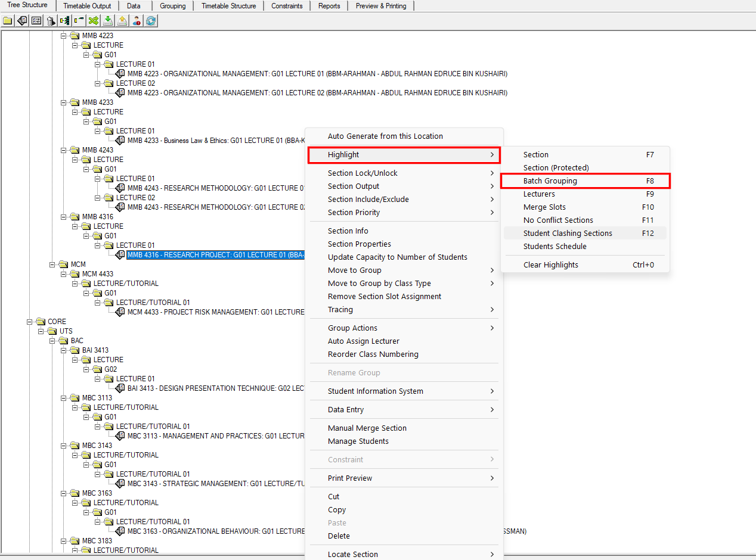Choose Manage Students from context menu
The height and width of the screenshot is (560, 756).
(x=404, y=441)
